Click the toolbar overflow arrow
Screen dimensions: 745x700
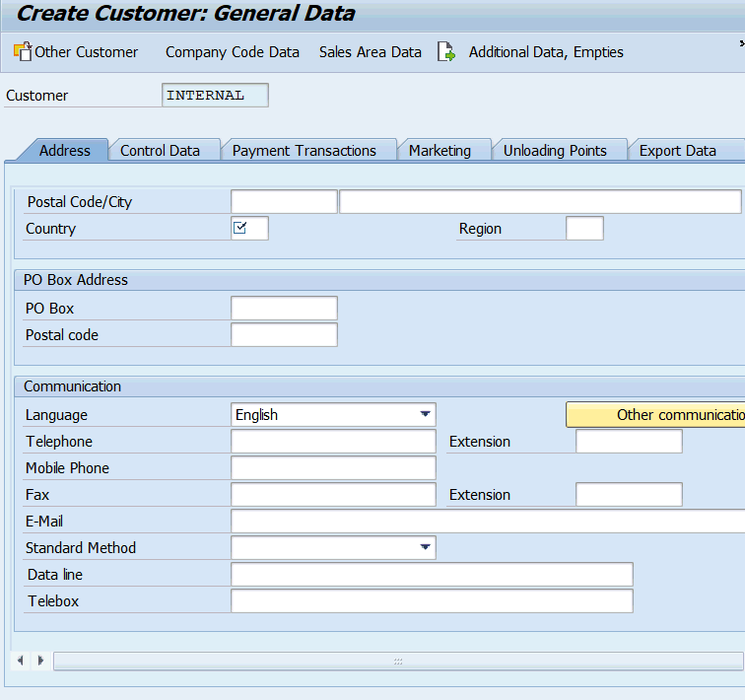pyautogui.click(x=742, y=43)
